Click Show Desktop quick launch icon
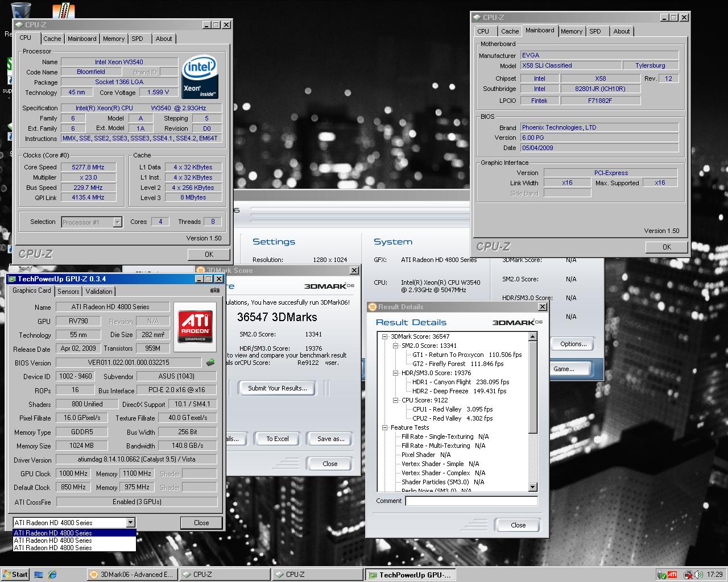 [39, 575]
